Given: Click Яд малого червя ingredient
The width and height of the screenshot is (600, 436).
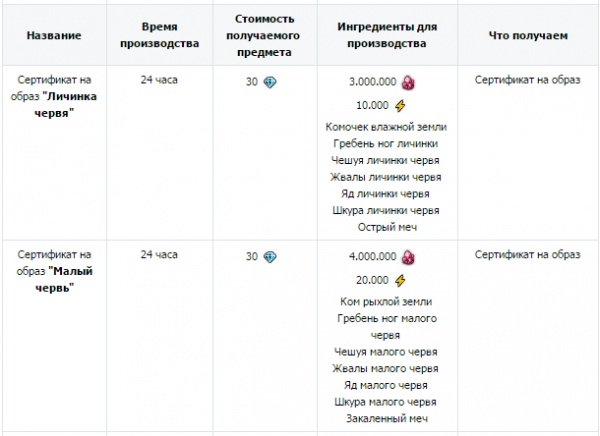Looking at the screenshot, I should (x=385, y=385).
